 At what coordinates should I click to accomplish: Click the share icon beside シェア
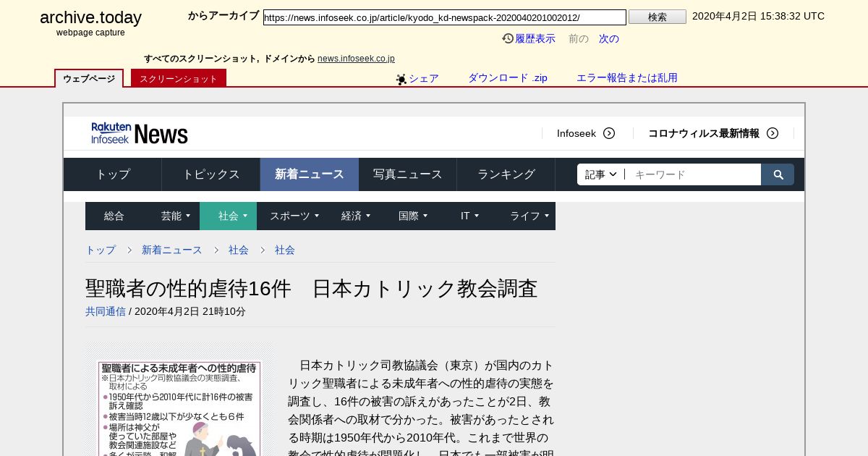[401, 79]
